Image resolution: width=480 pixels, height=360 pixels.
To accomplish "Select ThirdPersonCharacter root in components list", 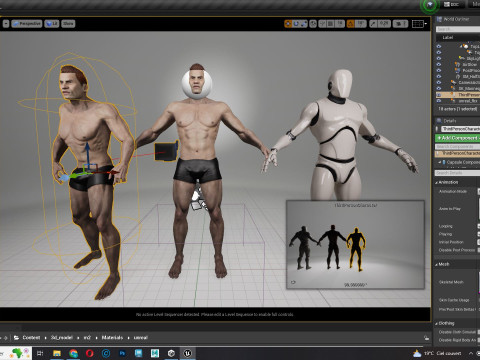I will pyautogui.click(x=458, y=153).
